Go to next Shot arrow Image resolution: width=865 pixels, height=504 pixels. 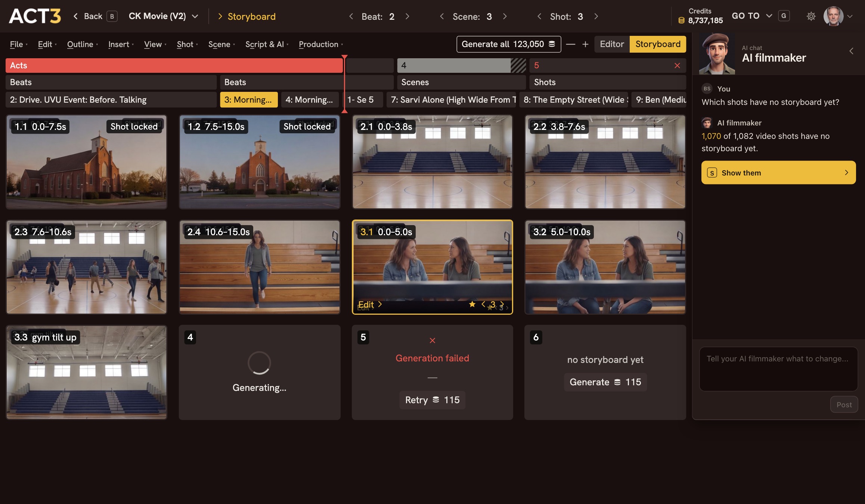point(596,16)
